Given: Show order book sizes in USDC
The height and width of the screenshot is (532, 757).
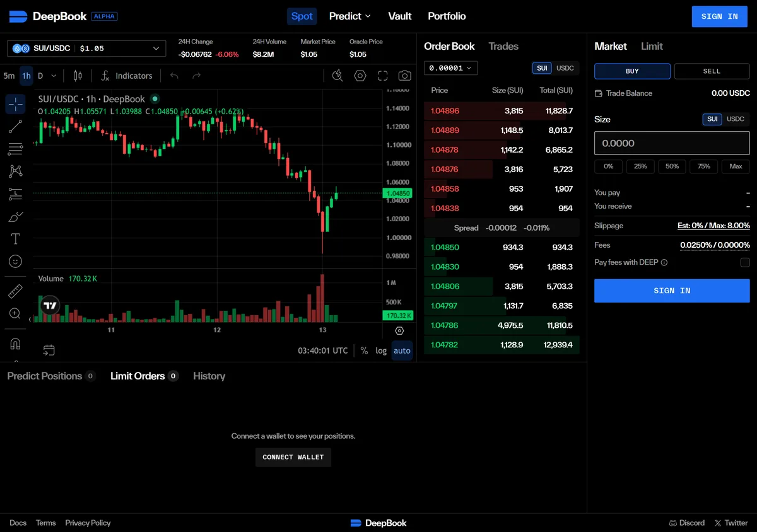Looking at the screenshot, I should 565,68.
